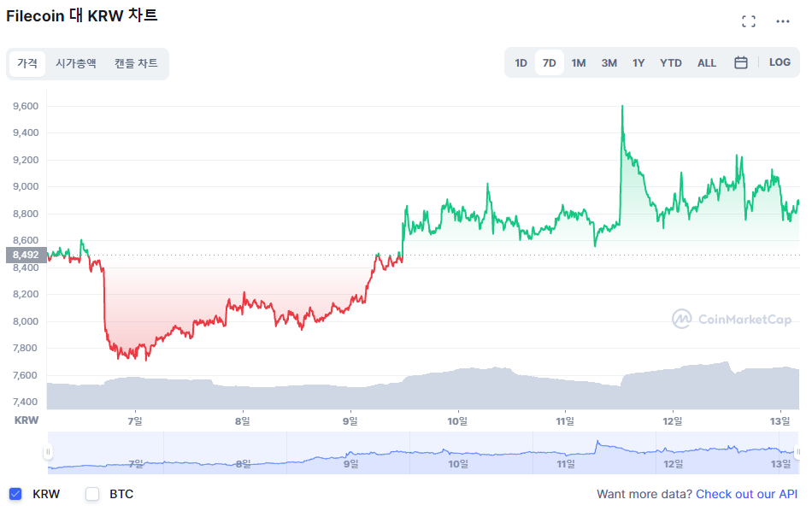Select the 7D time range
Image resolution: width=812 pixels, height=517 pixels.
click(x=549, y=63)
